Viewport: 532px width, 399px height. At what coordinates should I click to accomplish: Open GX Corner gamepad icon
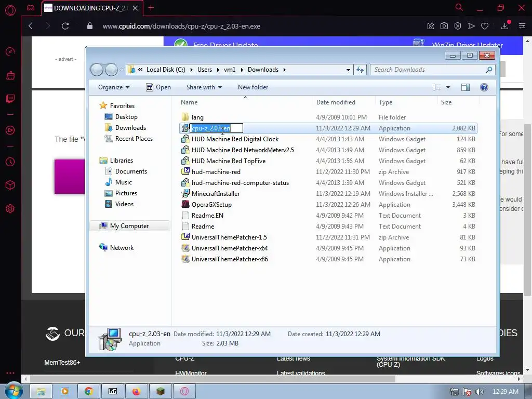(x=31, y=8)
